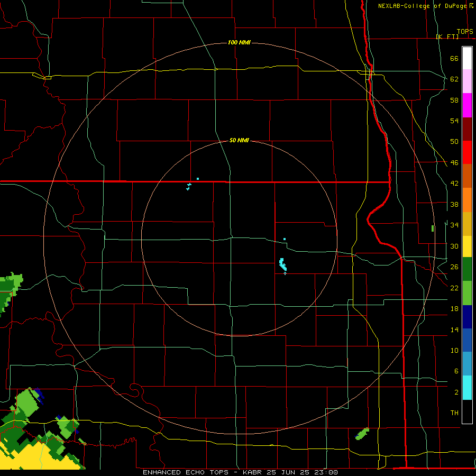The image size is (476, 476).
Task: Click the TH threshold legend label
Action: point(454,413)
